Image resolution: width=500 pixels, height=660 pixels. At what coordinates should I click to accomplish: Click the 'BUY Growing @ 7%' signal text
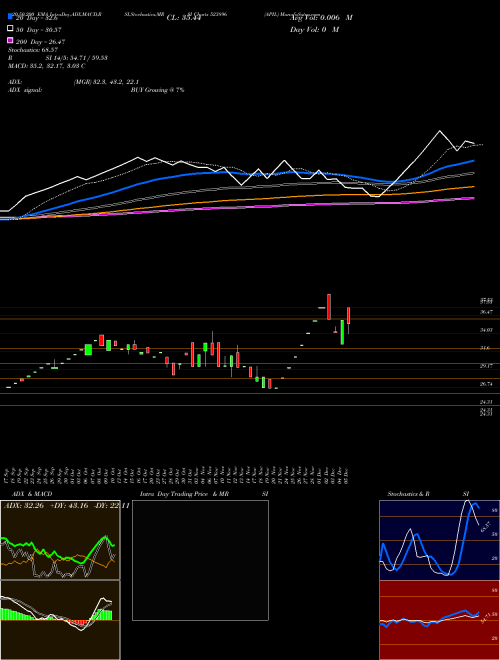click(x=157, y=90)
